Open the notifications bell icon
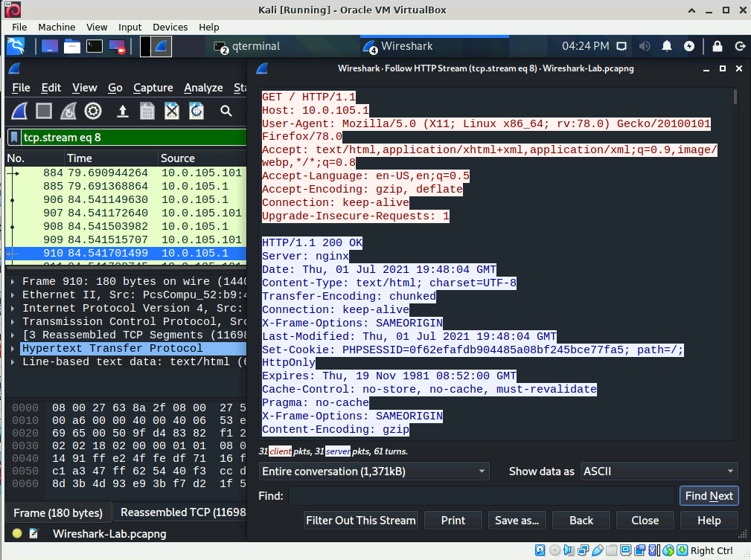Viewport: 751px width, 560px height. (x=667, y=46)
